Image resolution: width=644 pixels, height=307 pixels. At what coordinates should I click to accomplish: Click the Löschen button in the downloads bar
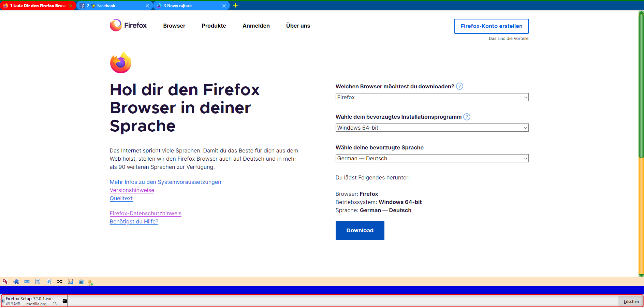point(631,301)
